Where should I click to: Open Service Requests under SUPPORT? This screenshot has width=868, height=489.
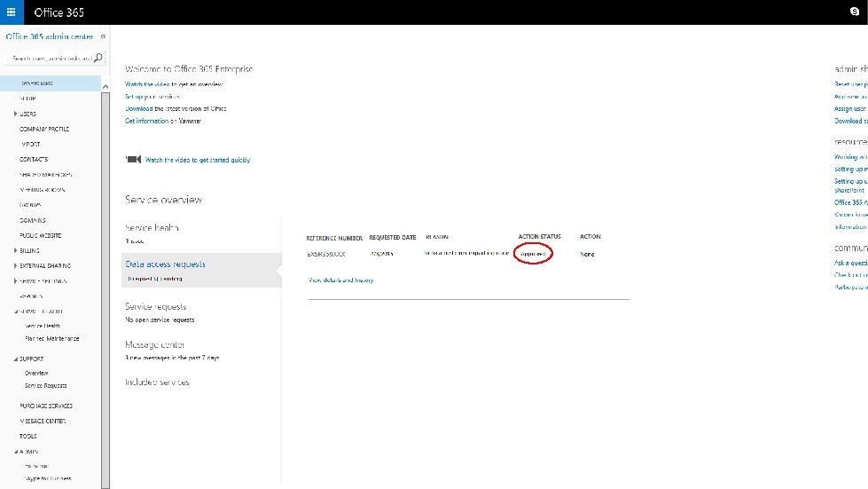(46, 385)
